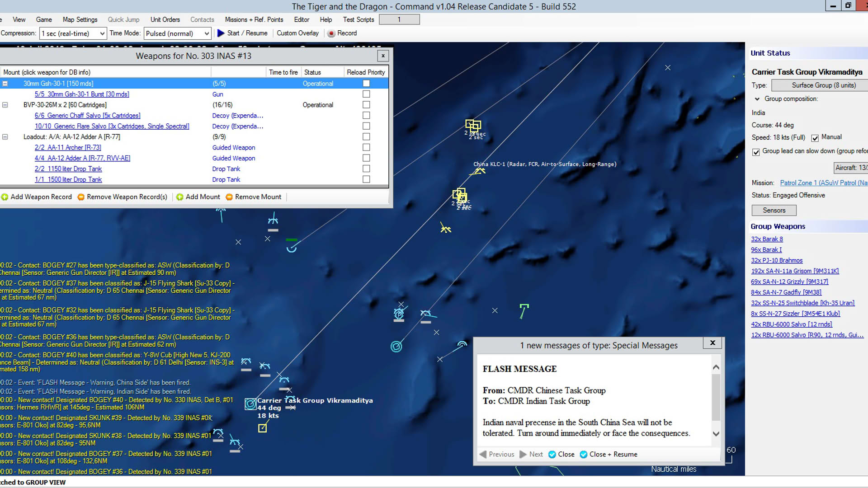The width and height of the screenshot is (868, 488).
Task: Click the yellow aircraft contact below KLC-1 group
Action: point(445,228)
